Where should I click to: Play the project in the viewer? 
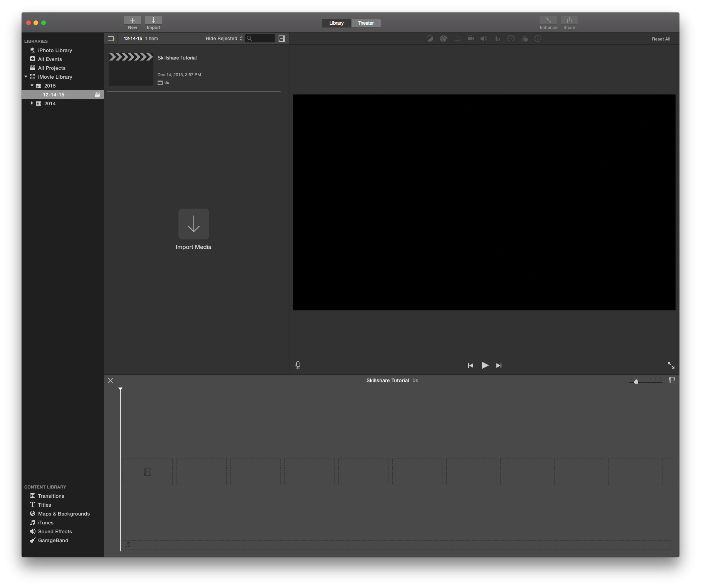click(485, 365)
